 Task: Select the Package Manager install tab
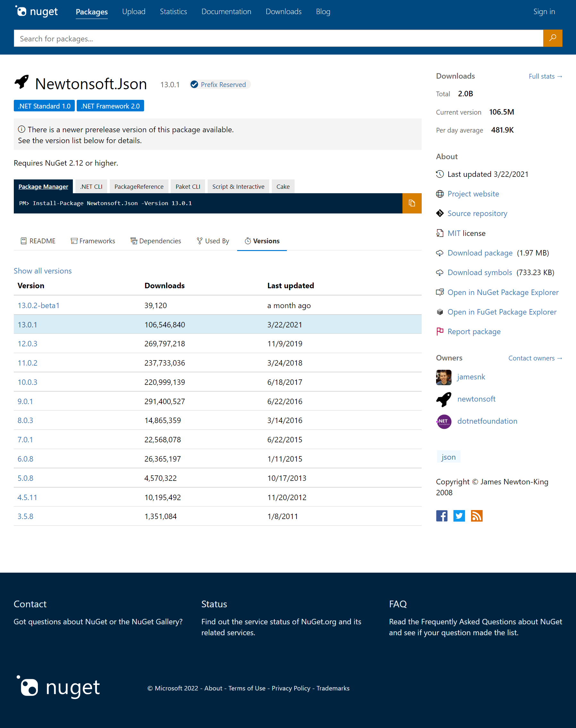[43, 186]
